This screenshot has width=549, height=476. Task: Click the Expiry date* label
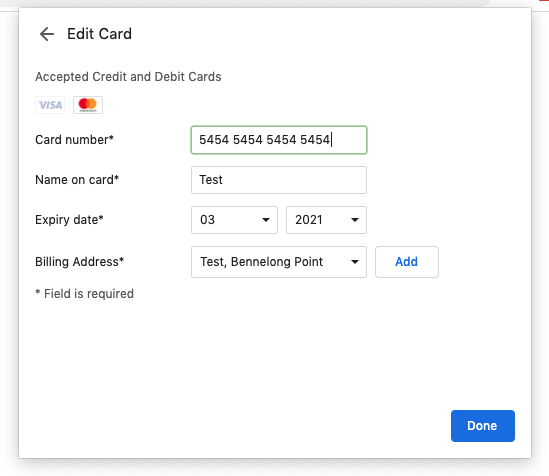(x=69, y=220)
